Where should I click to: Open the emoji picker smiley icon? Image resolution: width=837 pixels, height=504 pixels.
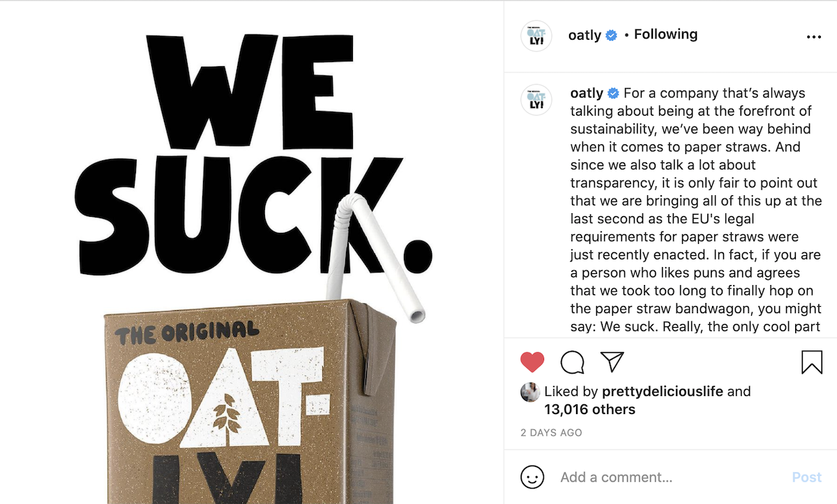point(532,478)
